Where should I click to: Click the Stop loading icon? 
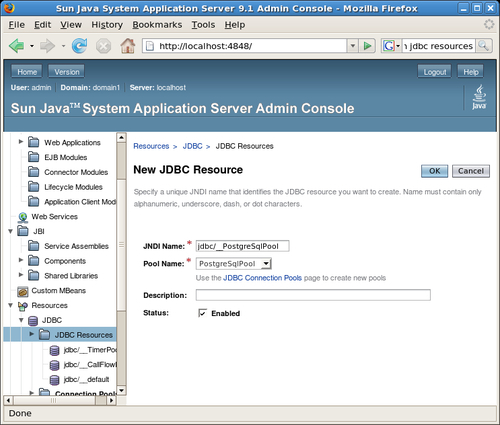[104, 46]
